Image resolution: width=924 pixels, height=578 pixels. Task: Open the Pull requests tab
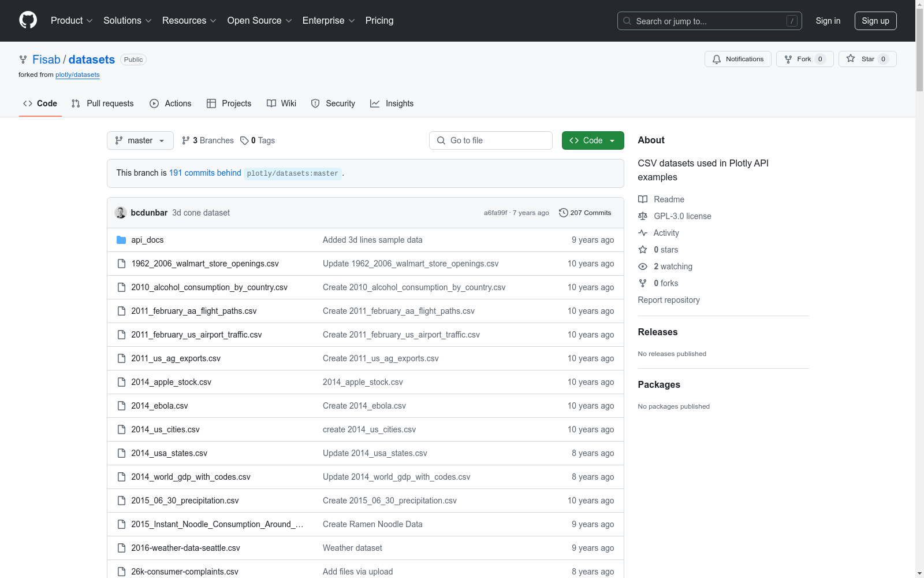[x=102, y=103]
